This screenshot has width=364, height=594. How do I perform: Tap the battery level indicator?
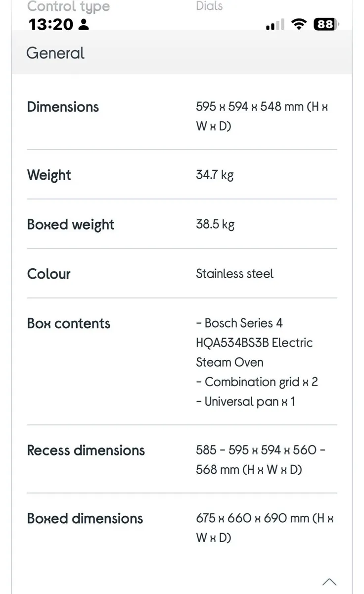(x=326, y=24)
